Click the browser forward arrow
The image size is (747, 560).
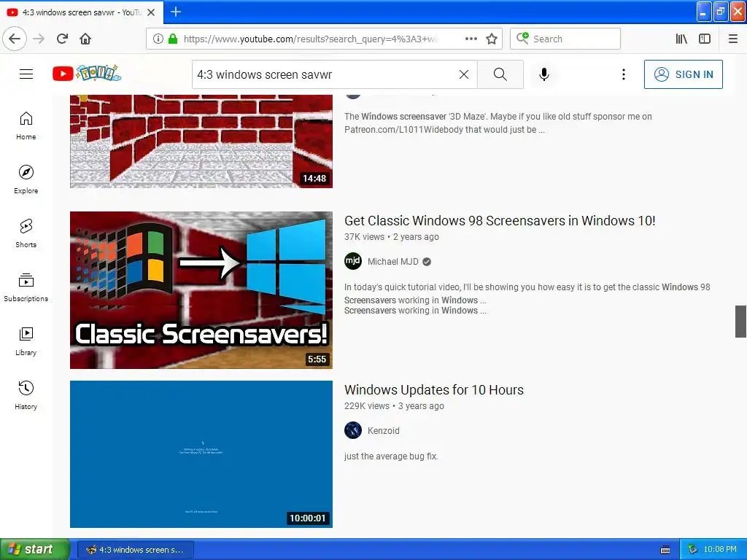click(39, 39)
